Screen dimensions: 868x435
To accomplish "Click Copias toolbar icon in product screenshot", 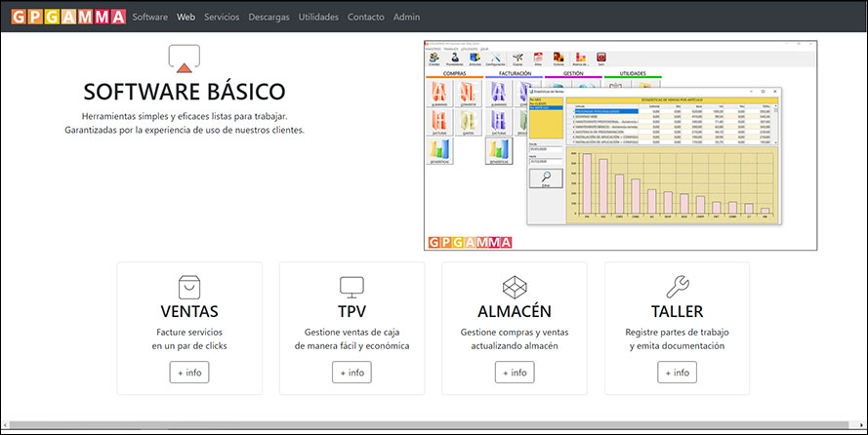I will point(517,59).
